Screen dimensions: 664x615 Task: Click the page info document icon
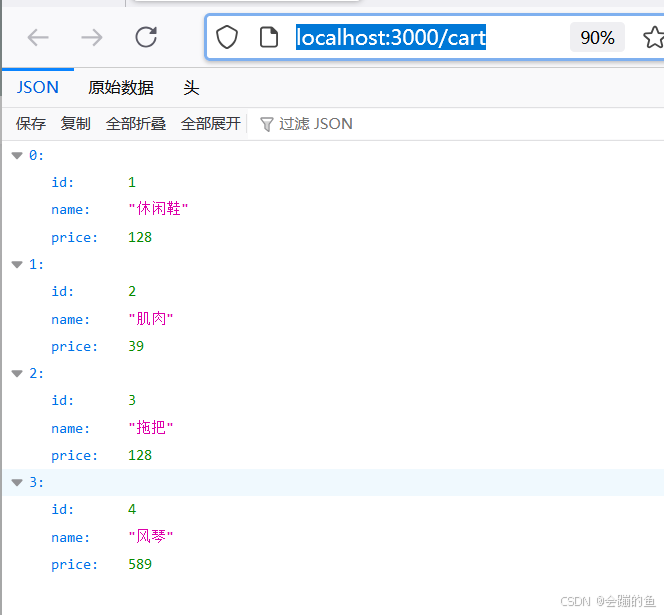[268, 37]
